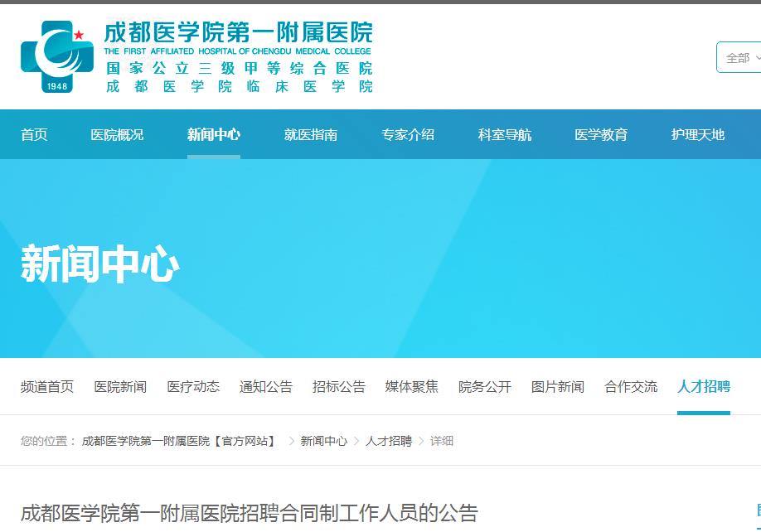The image size is (761, 532).
Task: Select the 人才招聘 sub-tab
Action: 704,386
